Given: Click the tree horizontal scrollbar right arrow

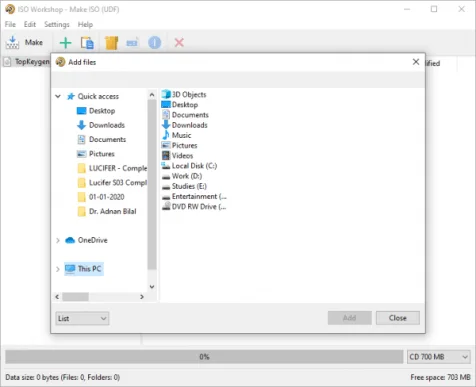Looking at the screenshot, I should pos(142,297).
